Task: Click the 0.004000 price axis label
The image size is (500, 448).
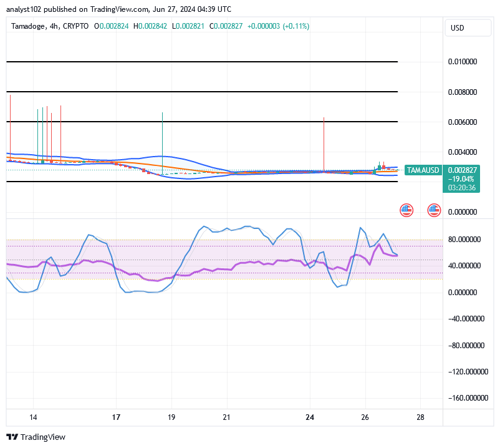Action: click(x=463, y=152)
